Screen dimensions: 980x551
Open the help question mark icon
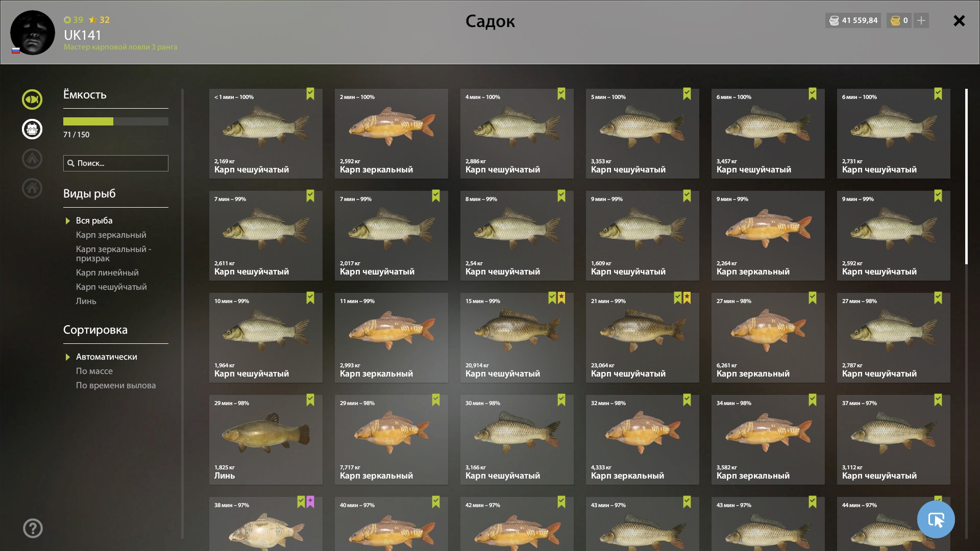pyautogui.click(x=33, y=529)
